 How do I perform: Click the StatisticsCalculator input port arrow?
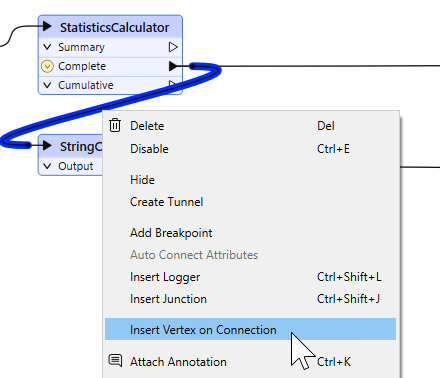pos(47,26)
